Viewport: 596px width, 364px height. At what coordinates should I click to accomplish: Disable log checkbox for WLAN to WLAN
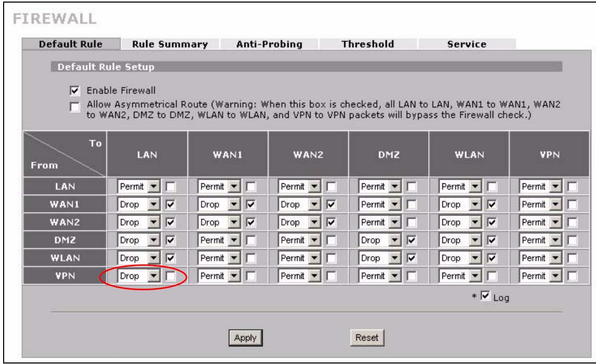[x=492, y=258]
